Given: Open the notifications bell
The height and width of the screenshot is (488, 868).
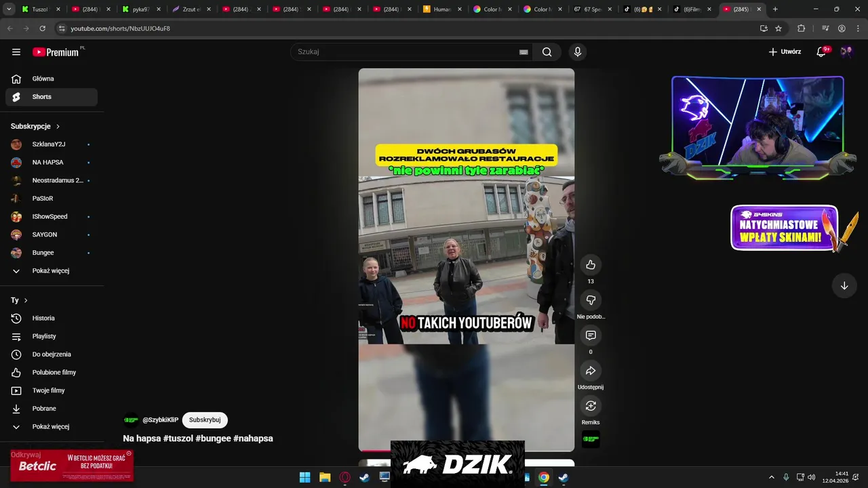Looking at the screenshot, I should point(821,52).
